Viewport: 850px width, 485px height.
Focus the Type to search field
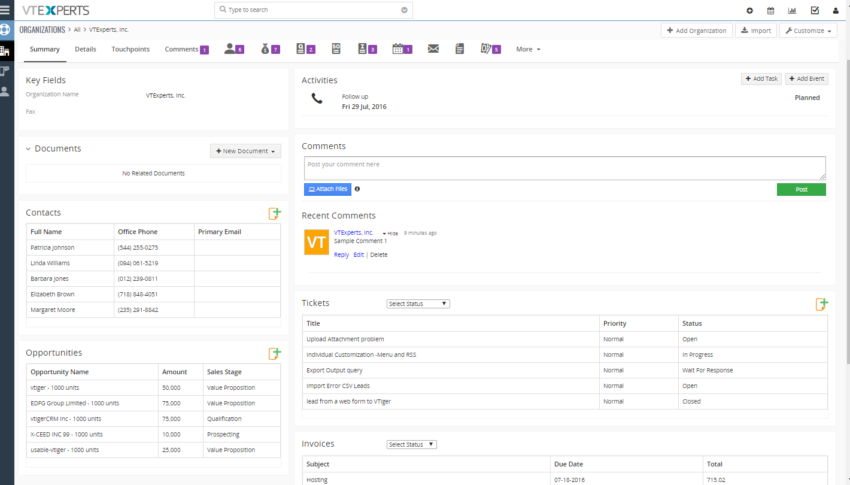[x=313, y=10]
